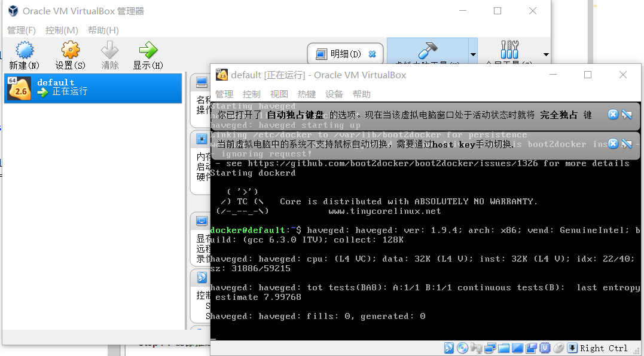Open 帮助 menu in the default VM window
The height and width of the screenshot is (356, 644).
(361, 94)
